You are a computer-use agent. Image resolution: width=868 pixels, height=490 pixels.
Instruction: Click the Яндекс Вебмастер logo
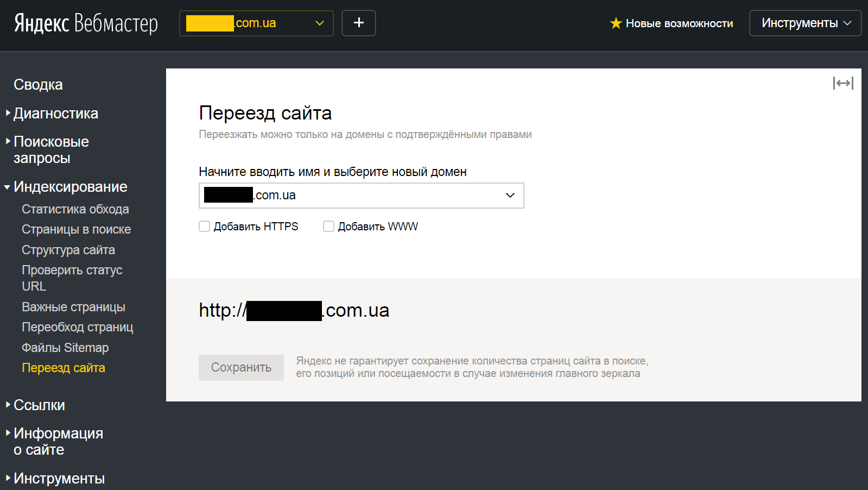tap(86, 23)
